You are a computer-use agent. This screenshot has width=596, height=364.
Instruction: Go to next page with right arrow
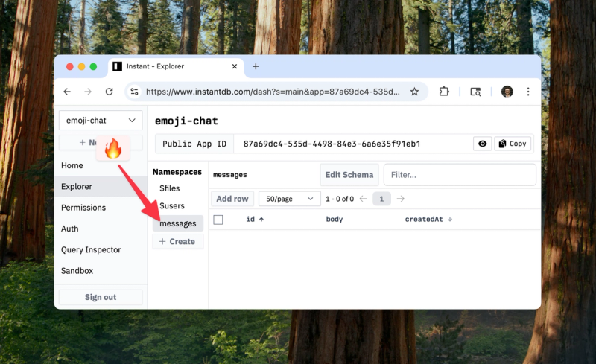point(400,199)
